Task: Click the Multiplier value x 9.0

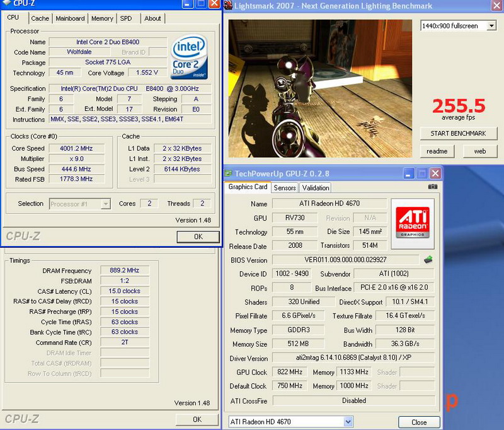Action: pyautogui.click(x=76, y=158)
